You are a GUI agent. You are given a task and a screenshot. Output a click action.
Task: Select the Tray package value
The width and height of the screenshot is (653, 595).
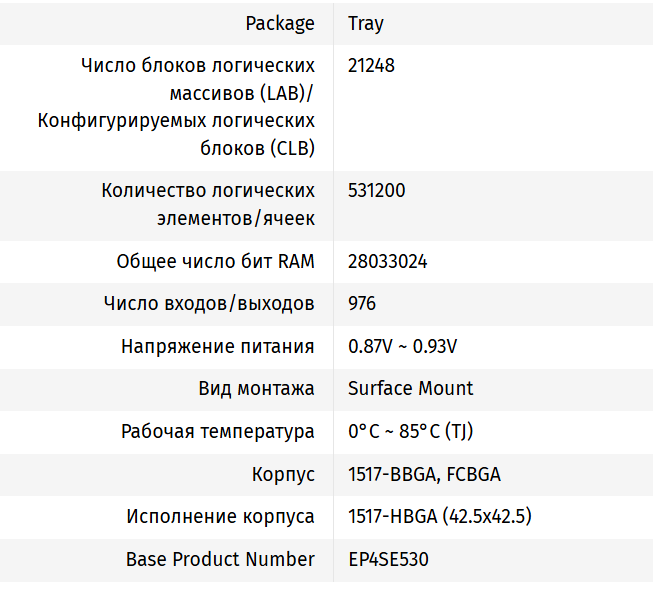[366, 23]
